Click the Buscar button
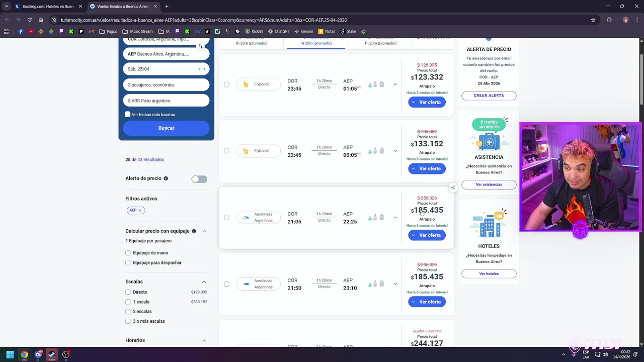This screenshot has width=644, height=362. coord(166,128)
